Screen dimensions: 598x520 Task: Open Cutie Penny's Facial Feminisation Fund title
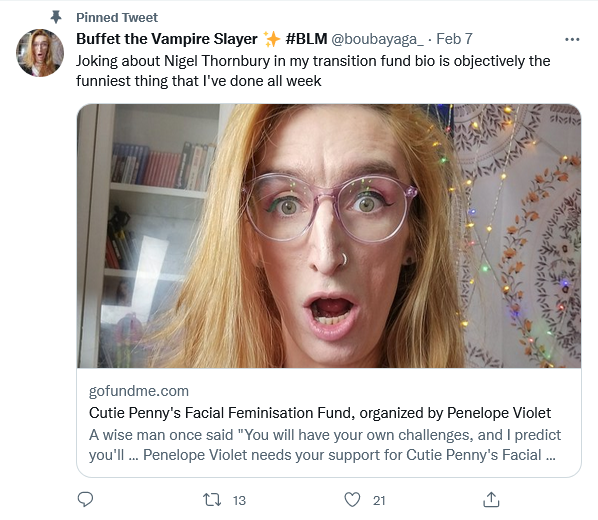tap(320, 413)
